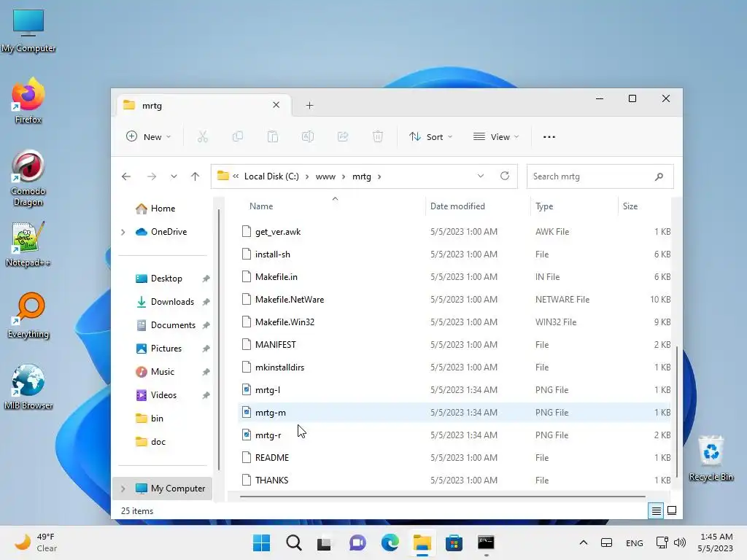Open Microsoft Store from taskbar
747x560 pixels.
click(454, 542)
